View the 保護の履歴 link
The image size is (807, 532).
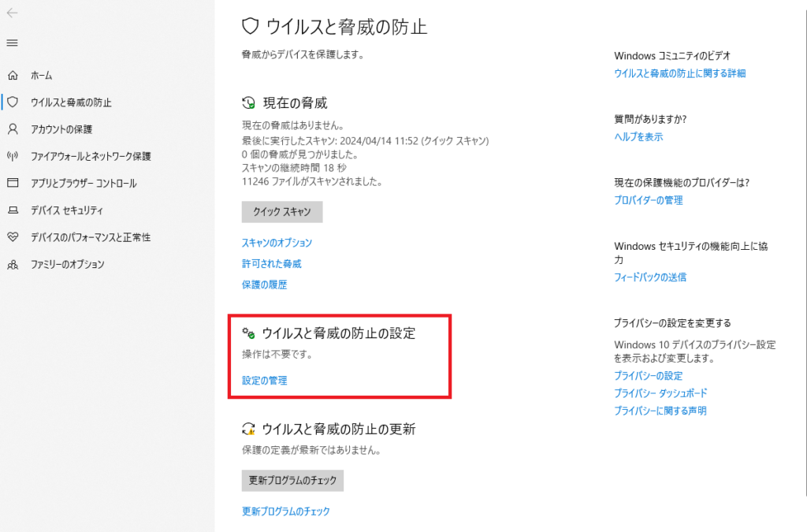(x=264, y=285)
